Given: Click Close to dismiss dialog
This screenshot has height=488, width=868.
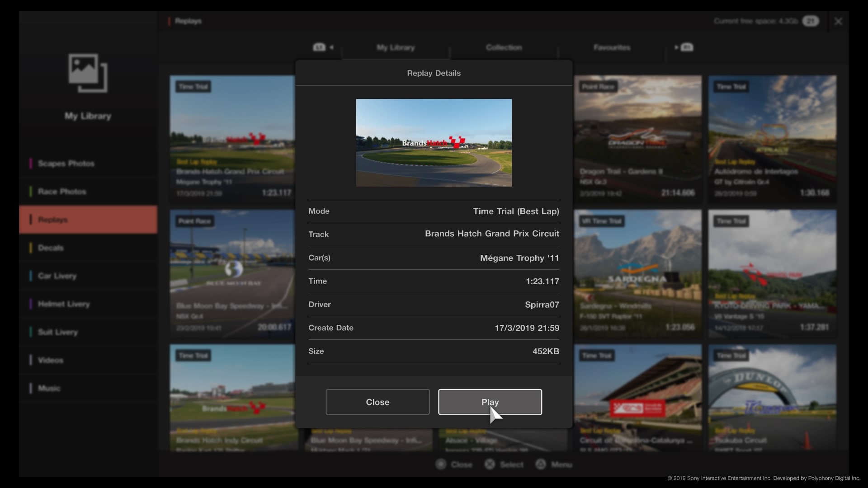Looking at the screenshot, I should pos(377,402).
